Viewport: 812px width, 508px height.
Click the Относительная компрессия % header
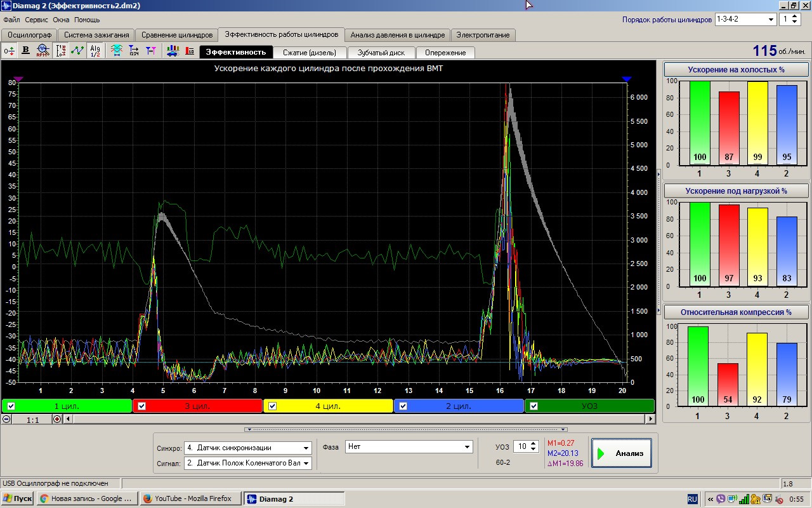click(x=737, y=312)
